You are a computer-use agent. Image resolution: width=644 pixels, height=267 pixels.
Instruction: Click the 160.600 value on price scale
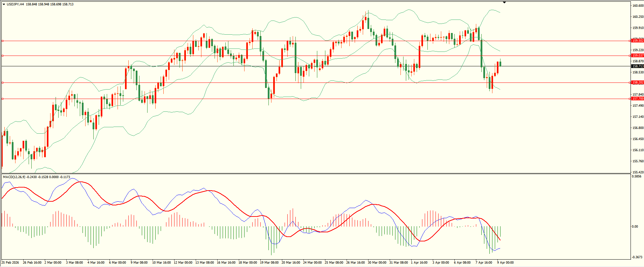coord(638,6)
